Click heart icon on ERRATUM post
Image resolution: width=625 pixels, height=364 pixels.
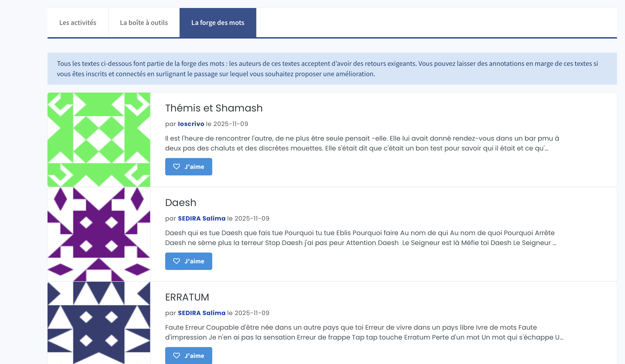coord(176,355)
